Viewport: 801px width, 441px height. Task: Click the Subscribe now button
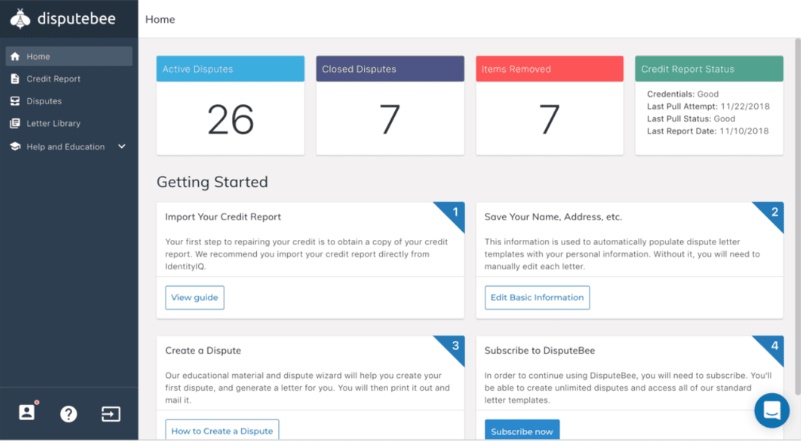click(522, 430)
